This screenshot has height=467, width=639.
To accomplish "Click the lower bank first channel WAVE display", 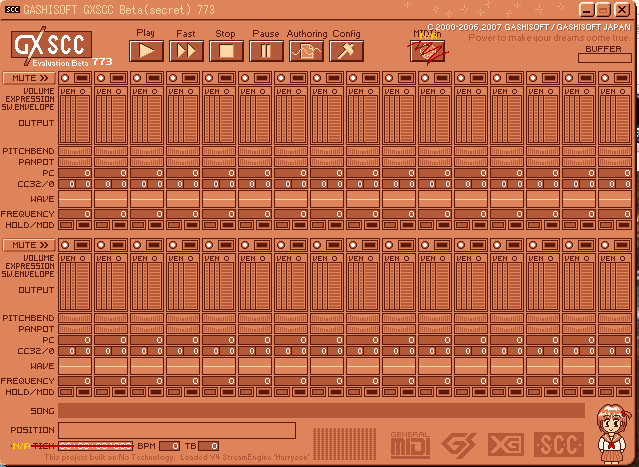I will (75, 366).
